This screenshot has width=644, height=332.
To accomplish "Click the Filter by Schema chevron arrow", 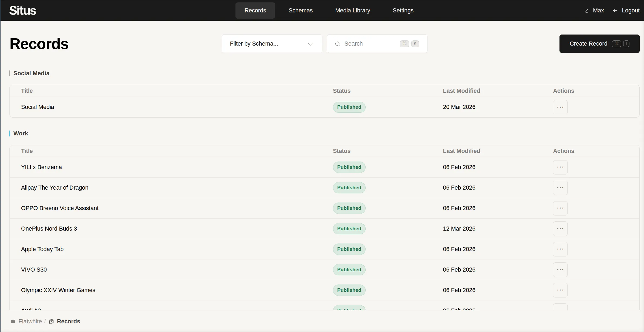I will coord(310,44).
